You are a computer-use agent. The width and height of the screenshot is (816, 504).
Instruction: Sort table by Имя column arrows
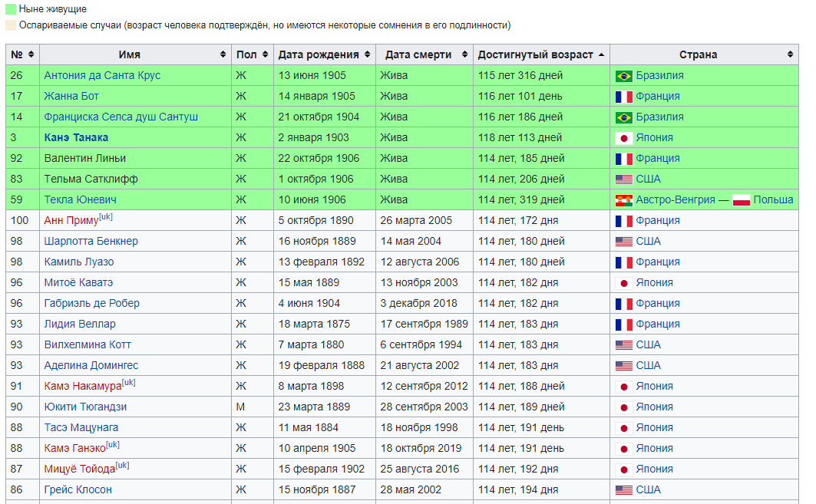(x=223, y=54)
